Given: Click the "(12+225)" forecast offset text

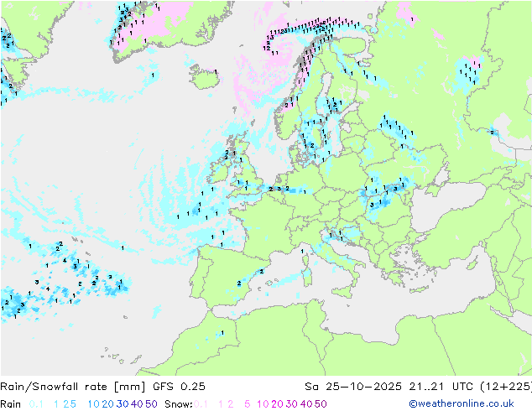Looking at the screenshot, I should [506, 387].
